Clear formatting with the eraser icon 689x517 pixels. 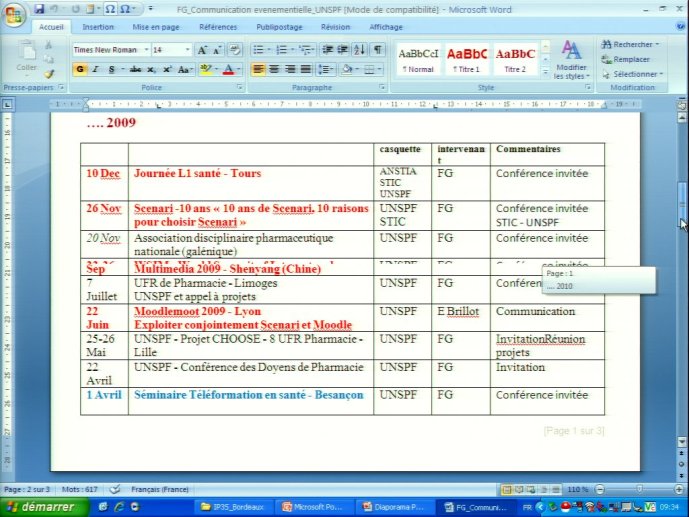[235, 50]
